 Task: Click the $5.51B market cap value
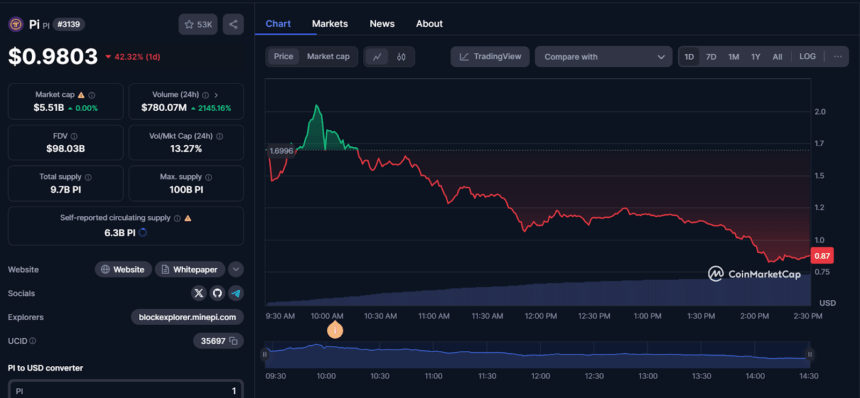tap(49, 108)
